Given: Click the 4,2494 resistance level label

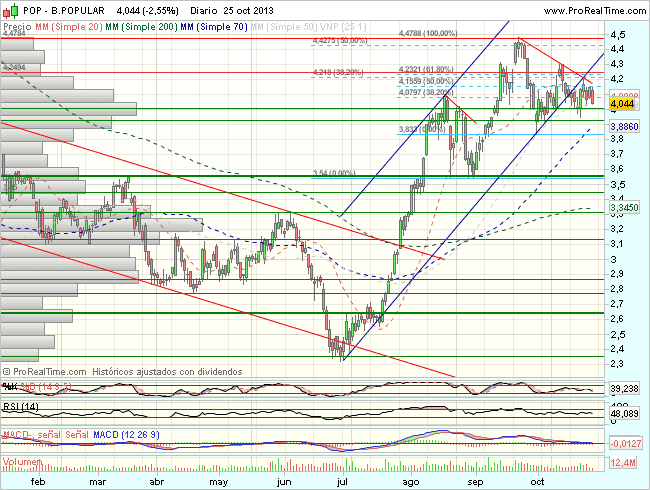Looking at the screenshot, I should [x=14, y=67].
